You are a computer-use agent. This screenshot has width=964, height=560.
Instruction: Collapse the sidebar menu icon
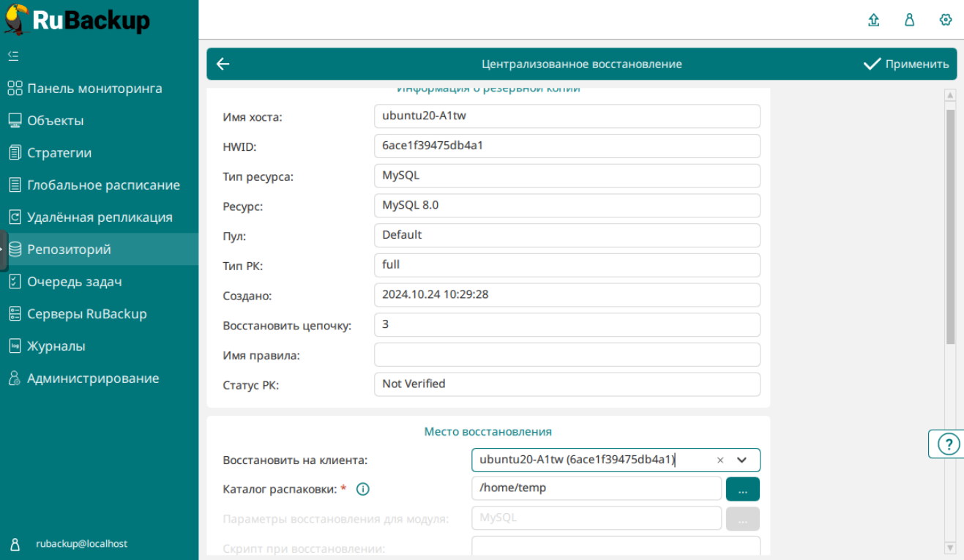13,56
